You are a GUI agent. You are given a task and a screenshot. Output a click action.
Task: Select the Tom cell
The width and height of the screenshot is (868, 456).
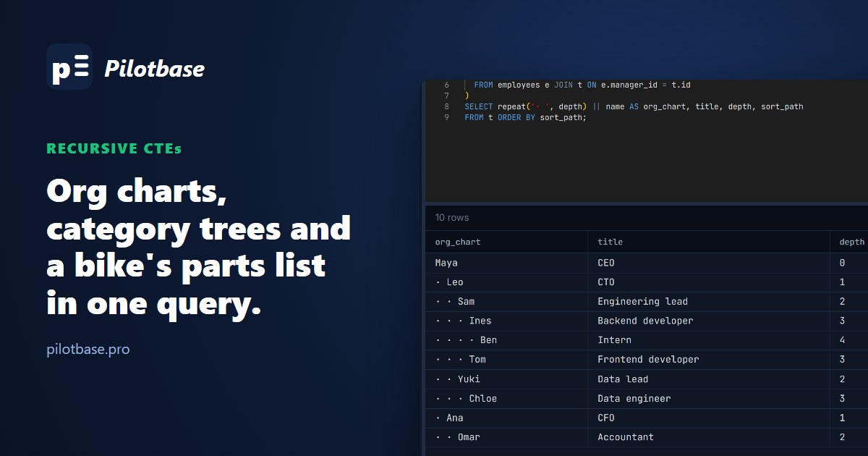pyautogui.click(x=506, y=360)
